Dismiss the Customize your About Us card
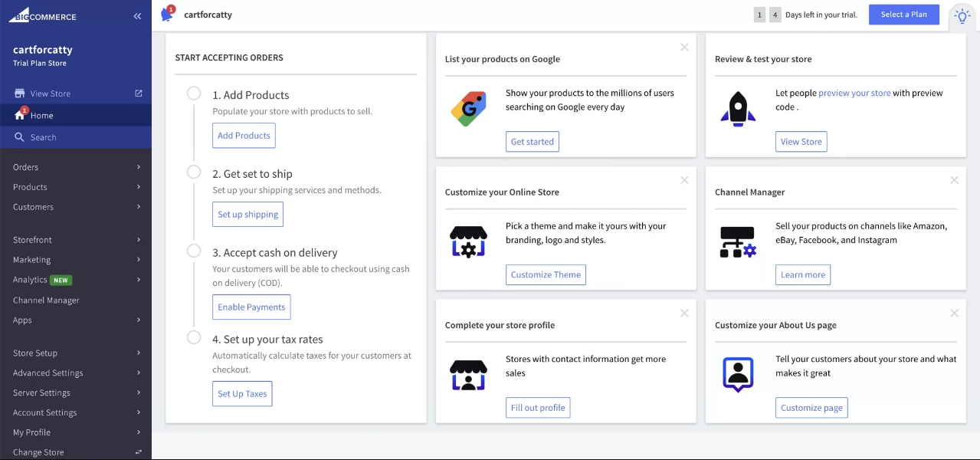This screenshot has width=980, height=460. coord(954,313)
